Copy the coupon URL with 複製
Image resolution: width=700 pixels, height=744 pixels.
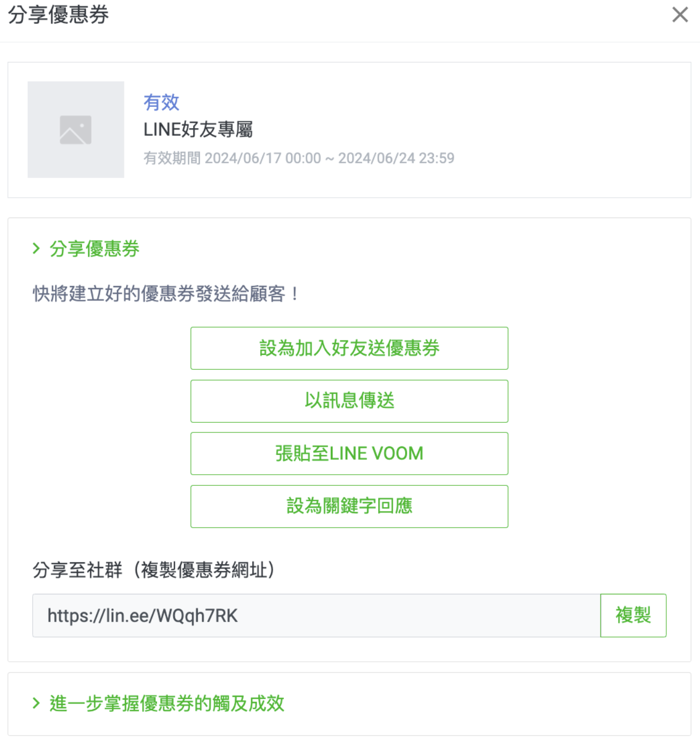(x=633, y=615)
